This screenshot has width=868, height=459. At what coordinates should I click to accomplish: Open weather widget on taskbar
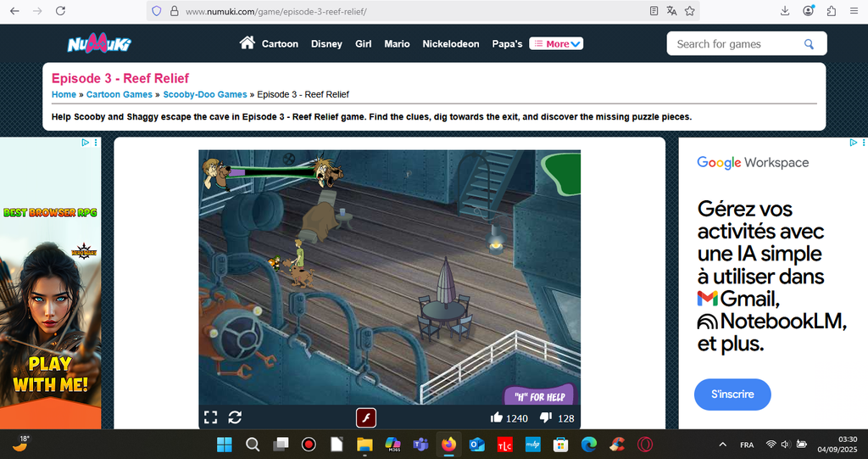click(20, 444)
